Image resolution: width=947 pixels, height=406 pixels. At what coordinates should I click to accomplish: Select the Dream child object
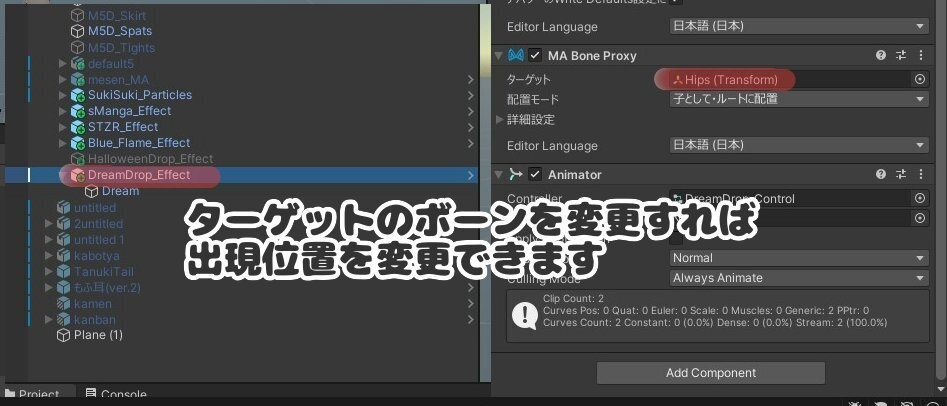[120, 191]
